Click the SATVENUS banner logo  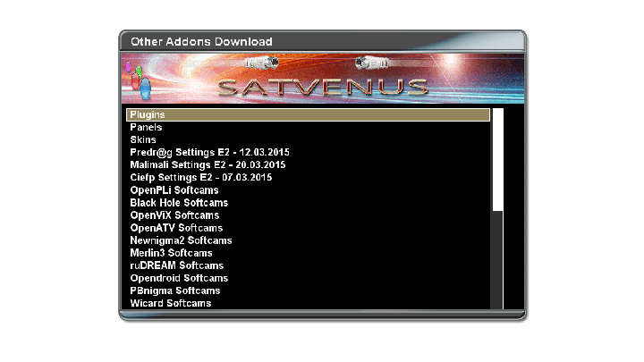[x=322, y=87]
